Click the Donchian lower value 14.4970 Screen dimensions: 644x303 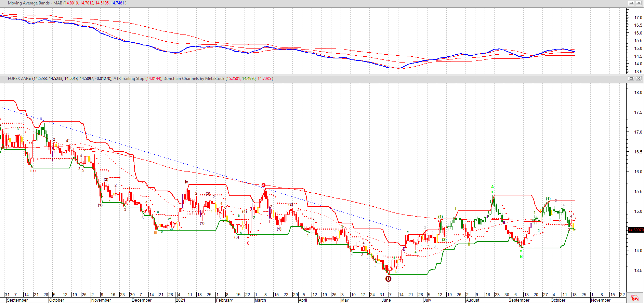click(249, 79)
